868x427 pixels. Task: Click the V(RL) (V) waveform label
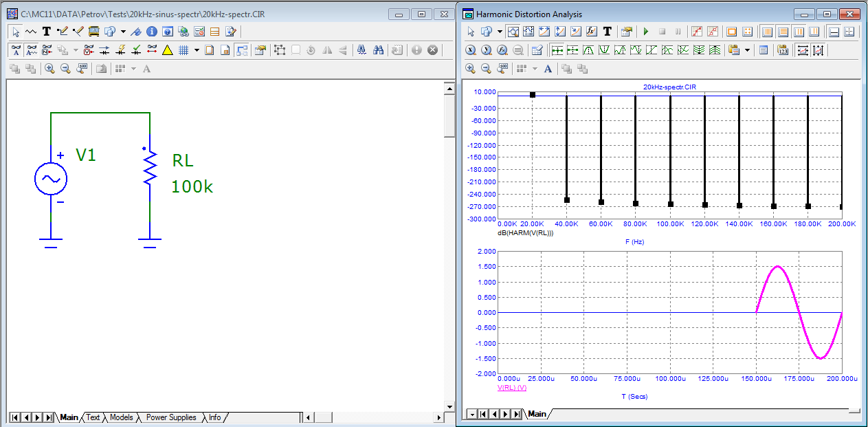click(x=511, y=388)
